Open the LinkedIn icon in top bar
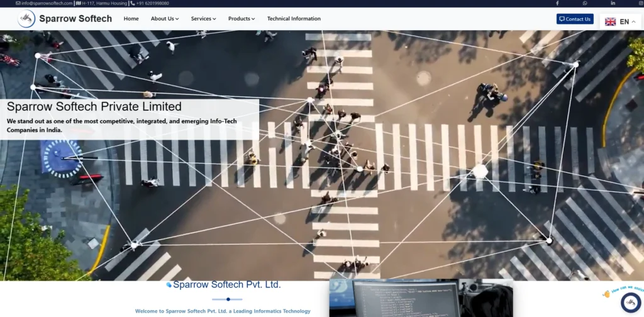The height and width of the screenshot is (317, 644). pos(613,3)
